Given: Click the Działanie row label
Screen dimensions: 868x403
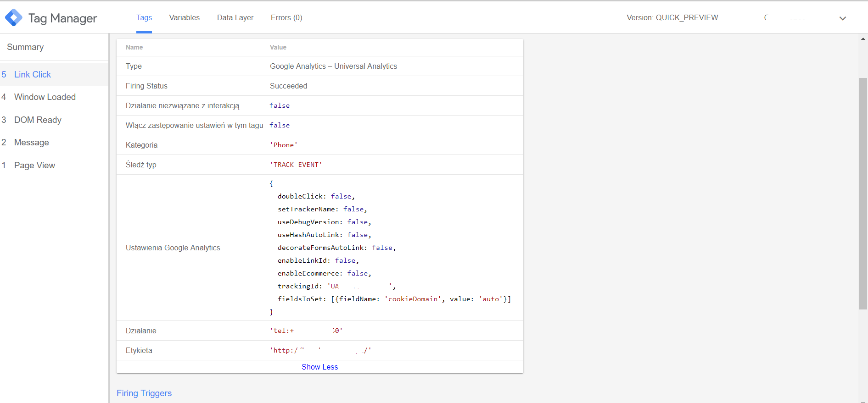Looking at the screenshot, I should click(141, 331).
